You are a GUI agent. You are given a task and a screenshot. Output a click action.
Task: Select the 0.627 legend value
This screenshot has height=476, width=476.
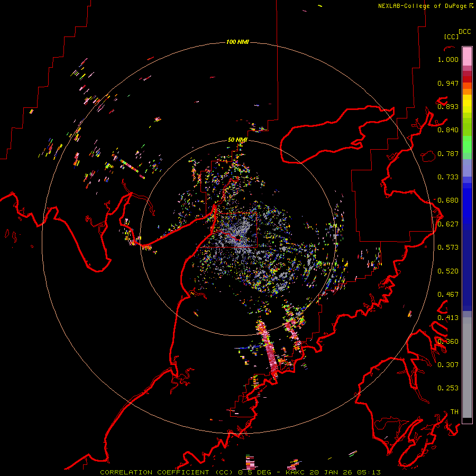click(448, 224)
